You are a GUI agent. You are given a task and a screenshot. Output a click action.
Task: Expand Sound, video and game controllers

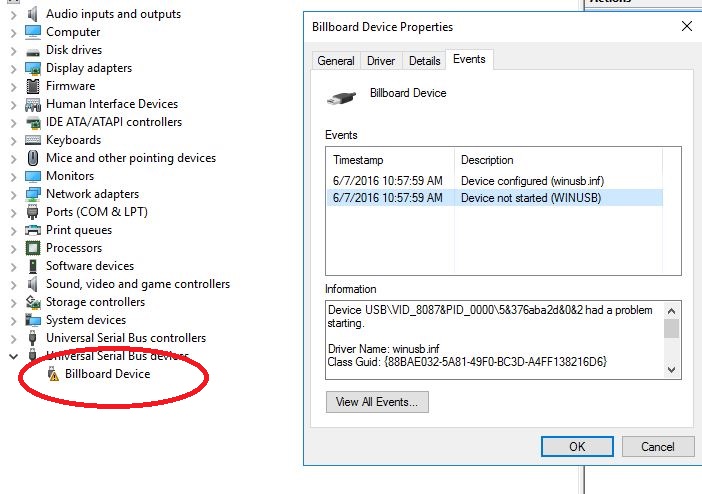(13, 284)
